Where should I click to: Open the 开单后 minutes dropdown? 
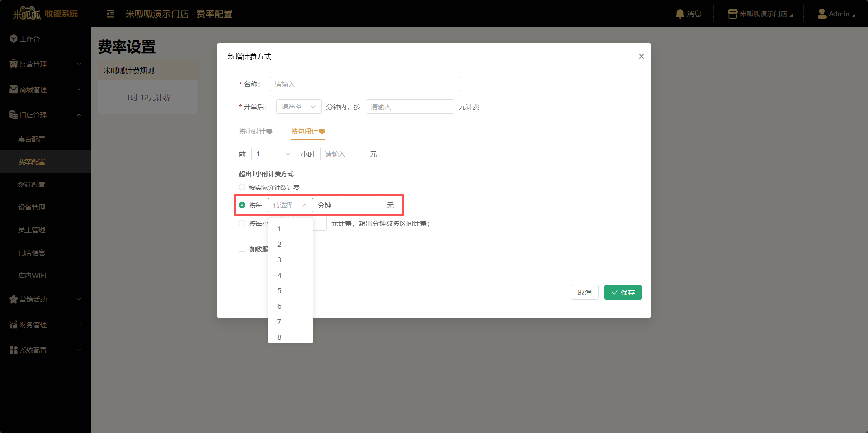(299, 107)
